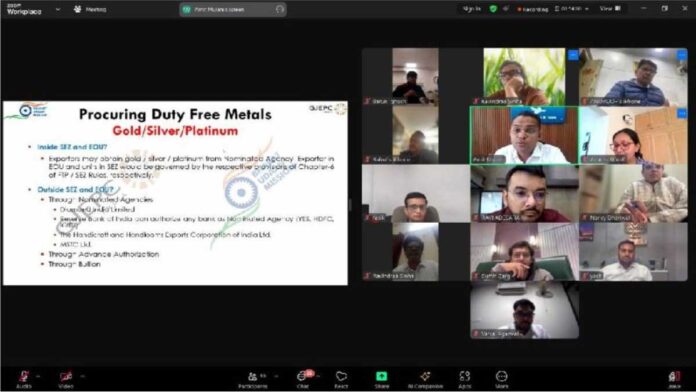The height and width of the screenshot is (392, 696).
Task: Click the Leave meeting icon
Action: 674,376
